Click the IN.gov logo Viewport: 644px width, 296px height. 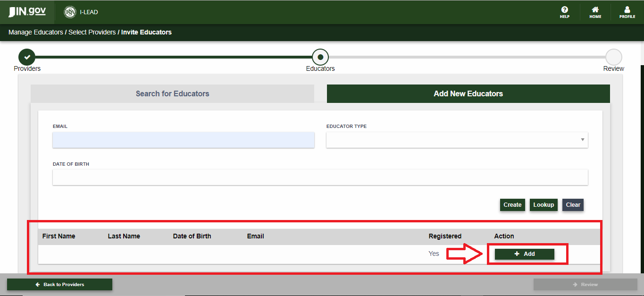(27, 12)
